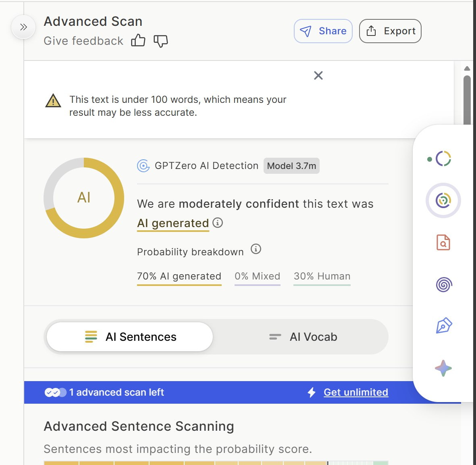Open the Get unlimited link
This screenshot has width=476, height=465.
point(355,392)
